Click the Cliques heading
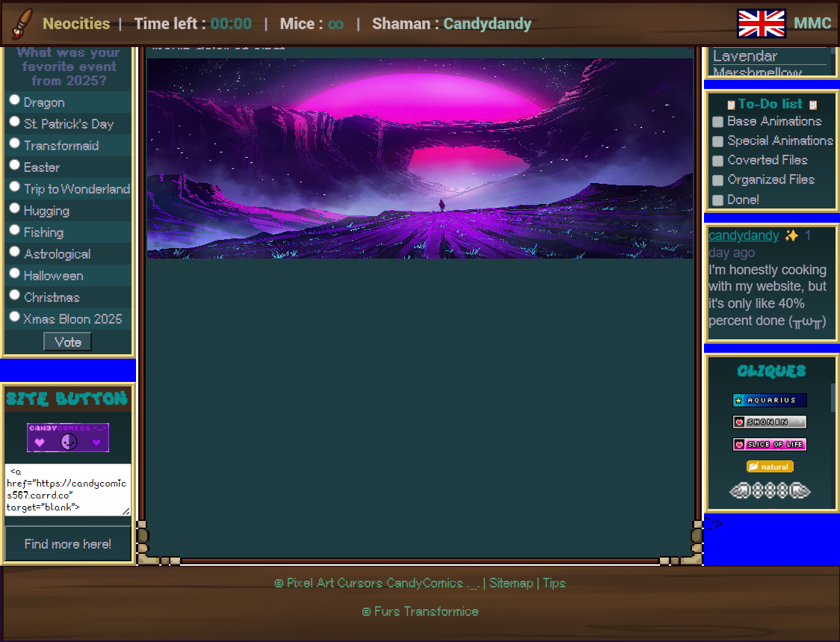The image size is (840, 642). [x=771, y=371]
